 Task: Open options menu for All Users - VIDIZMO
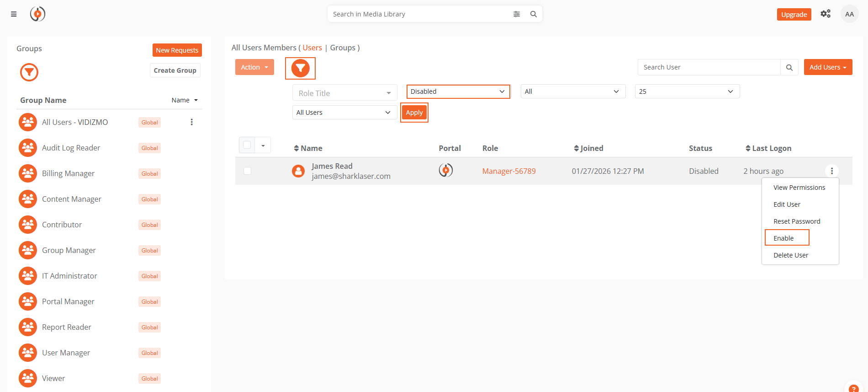point(192,122)
